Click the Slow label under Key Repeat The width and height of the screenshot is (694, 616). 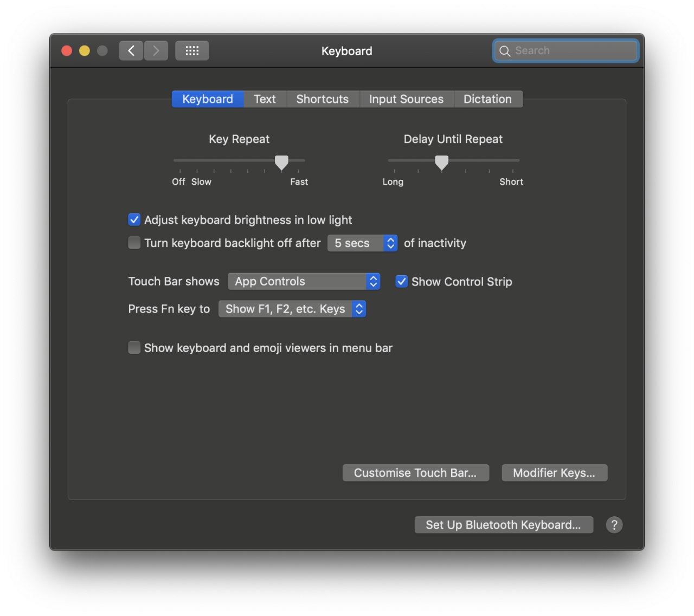point(201,182)
